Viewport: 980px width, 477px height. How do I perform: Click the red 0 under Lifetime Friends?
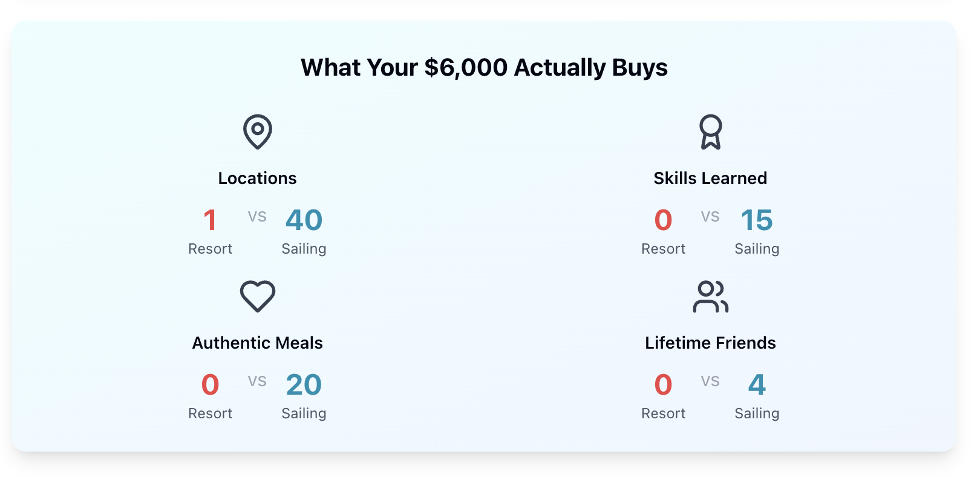(663, 384)
